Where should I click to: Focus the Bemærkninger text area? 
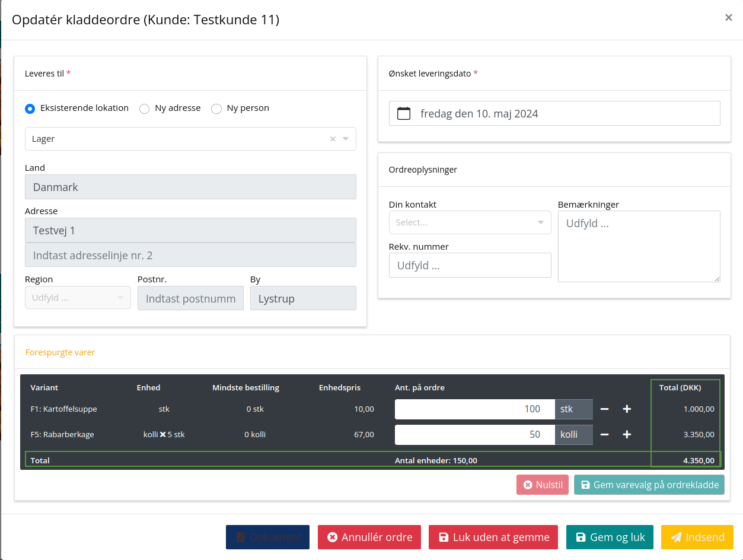pos(639,246)
